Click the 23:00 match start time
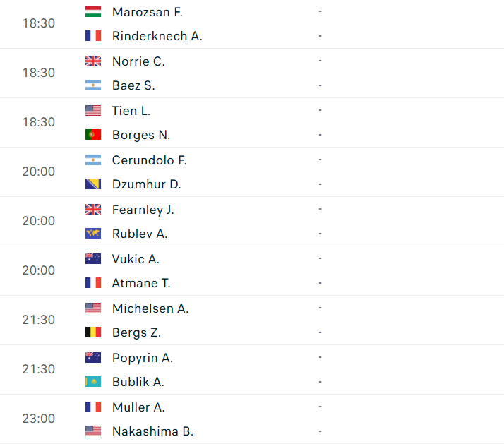504x444 pixels. [x=38, y=419]
